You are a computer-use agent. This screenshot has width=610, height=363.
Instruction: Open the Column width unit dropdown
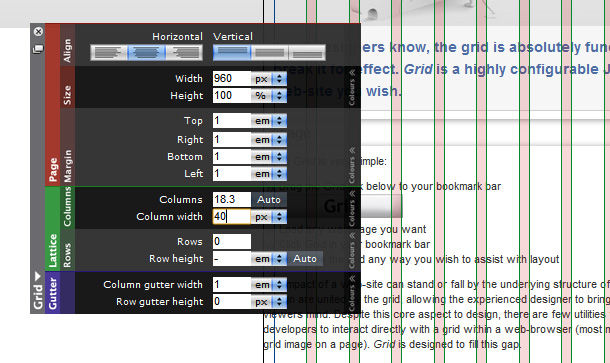tap(269, 217)
